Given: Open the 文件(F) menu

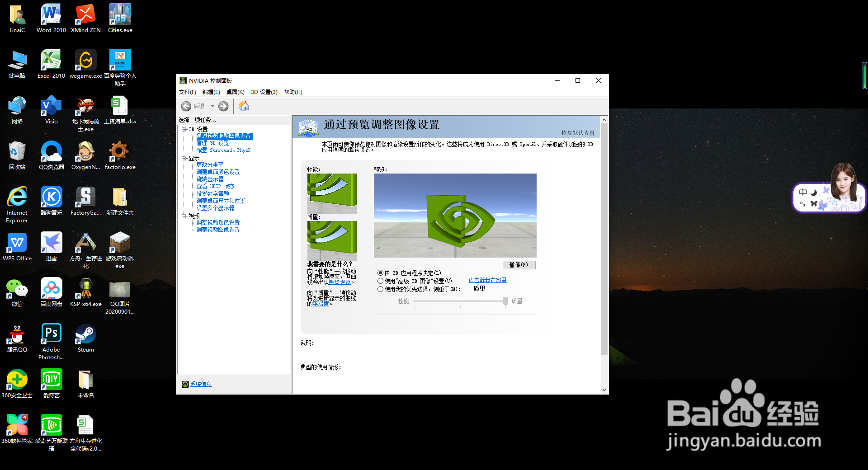Looking at the screenshot, I should click(x=188, y=92).
